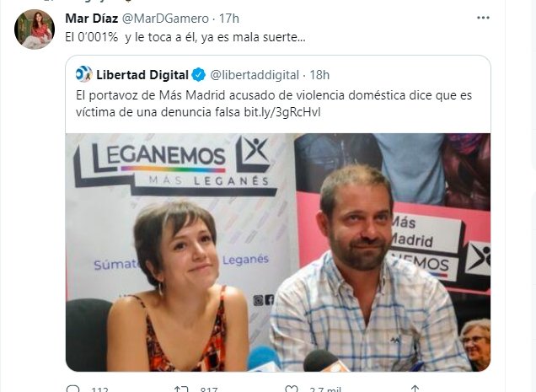The image size is (536, 392).
Task: Open the quoted tweet's text about Más Madrid's portavoz
Action: [x=274, y=104]
